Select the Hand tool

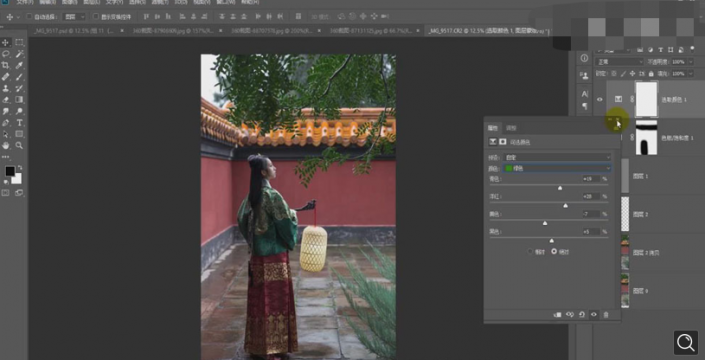[x=6, y=146]
